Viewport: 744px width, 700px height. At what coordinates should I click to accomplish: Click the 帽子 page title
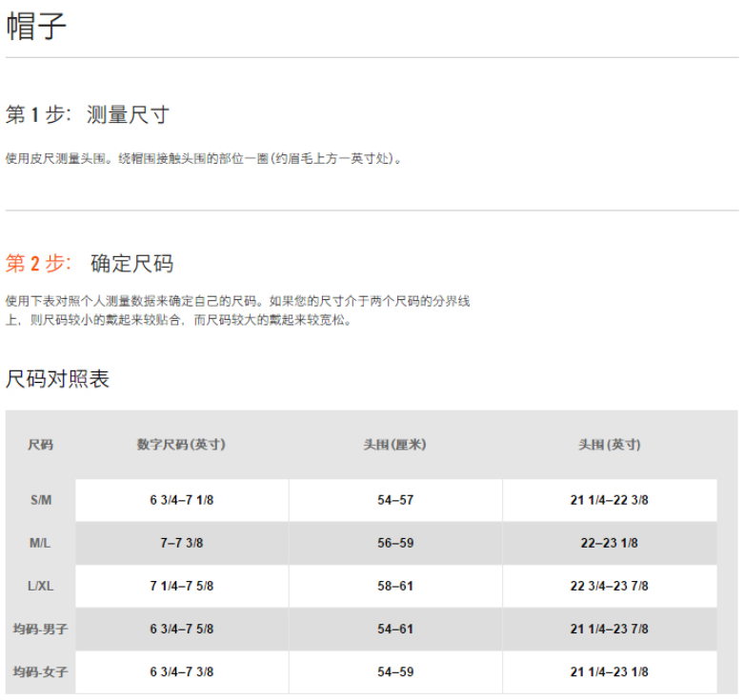tap(37, 26)
